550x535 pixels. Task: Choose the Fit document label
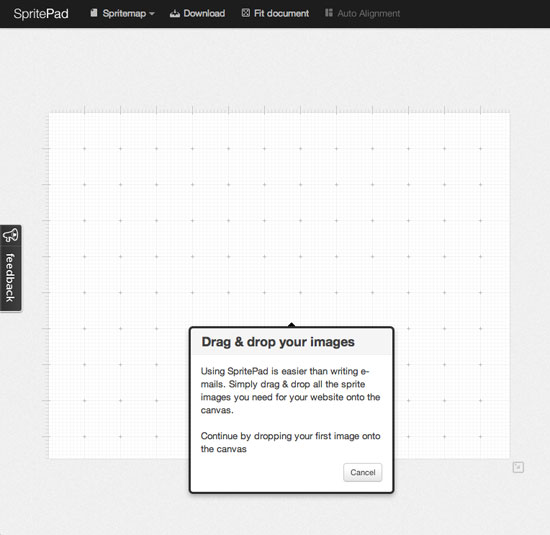281,13
